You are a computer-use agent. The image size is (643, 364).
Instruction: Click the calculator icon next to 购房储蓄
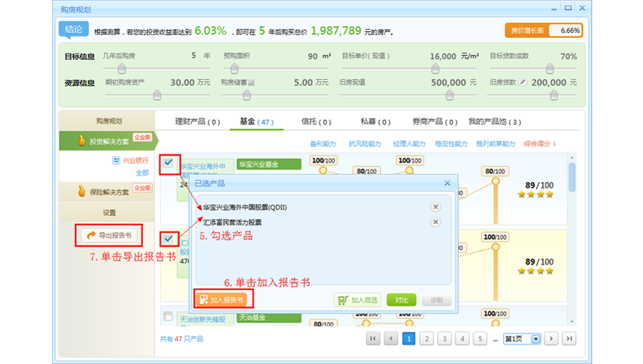[251, 83]
